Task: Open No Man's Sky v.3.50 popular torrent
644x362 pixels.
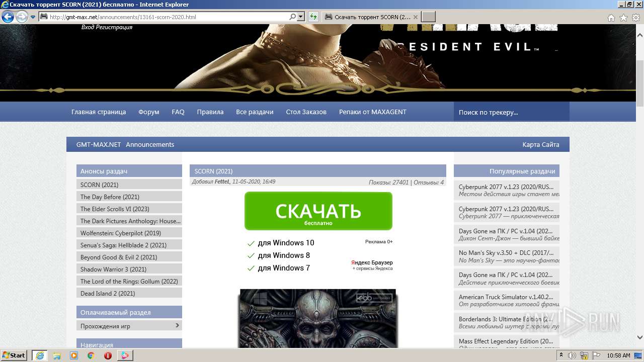Action: pos(507,256)
